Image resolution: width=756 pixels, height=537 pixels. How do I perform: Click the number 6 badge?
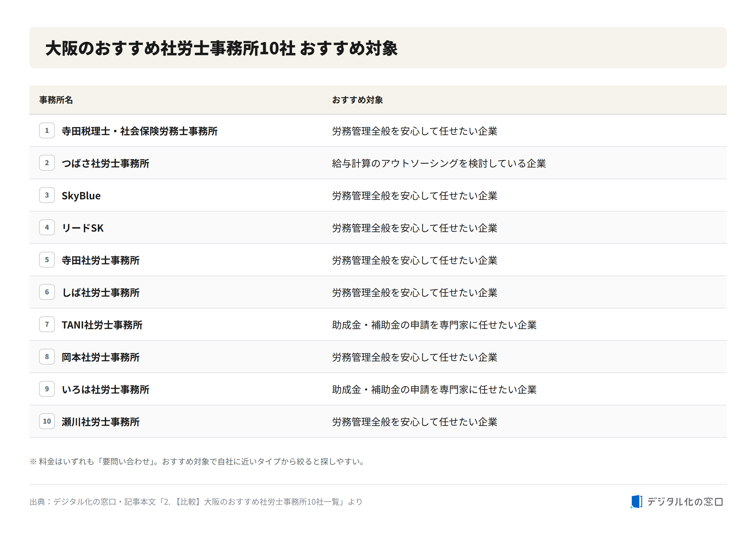[x=47, y=292]
